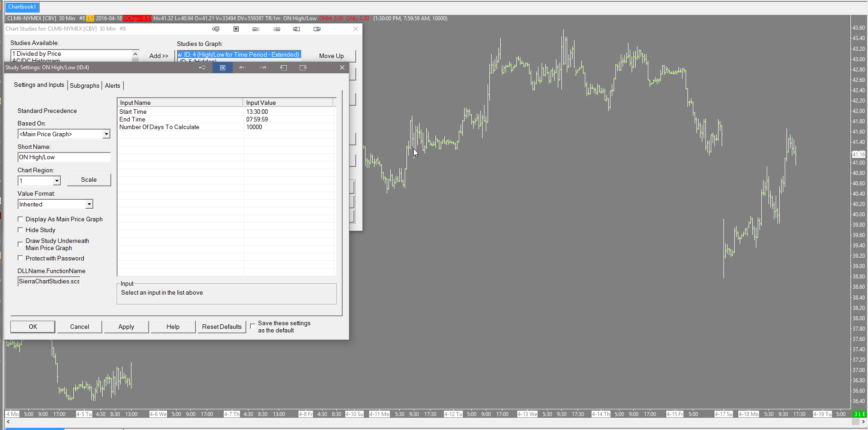Open the Subgraphs tab
The width and height of the screenshot is (868, 430).
click(x=85, y=85)
